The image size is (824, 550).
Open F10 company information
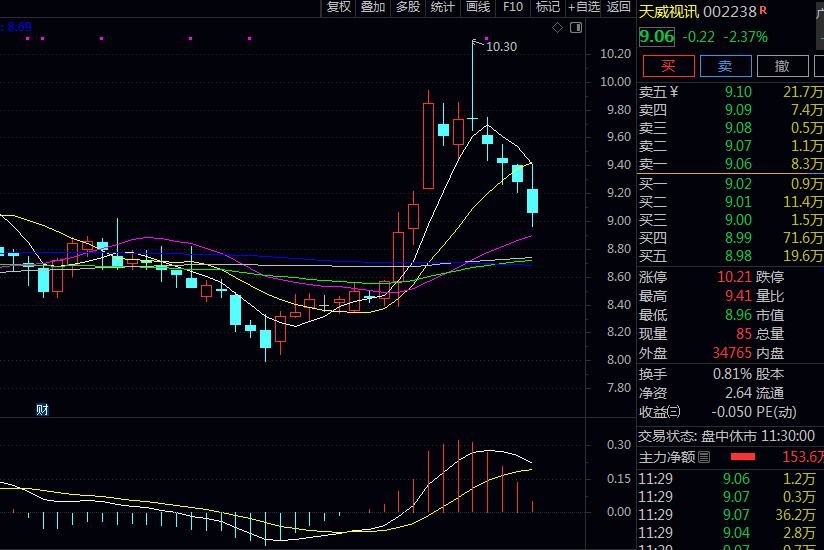512,7
